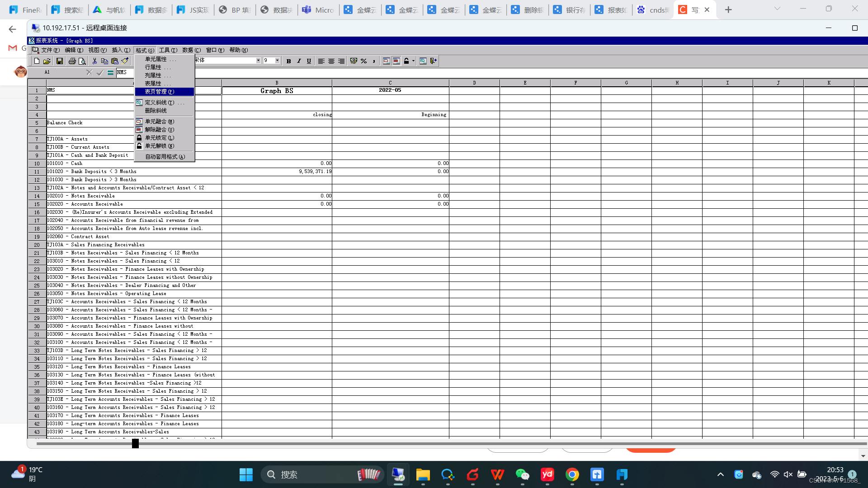Viewport: 868px width, 488px height.
Task: Toggle bold formatting
Action: (288, 61)
